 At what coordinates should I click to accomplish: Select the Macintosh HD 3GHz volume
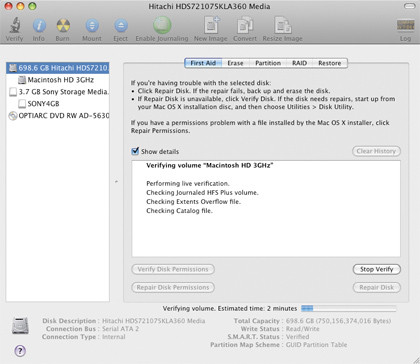(x=58, y=80)
